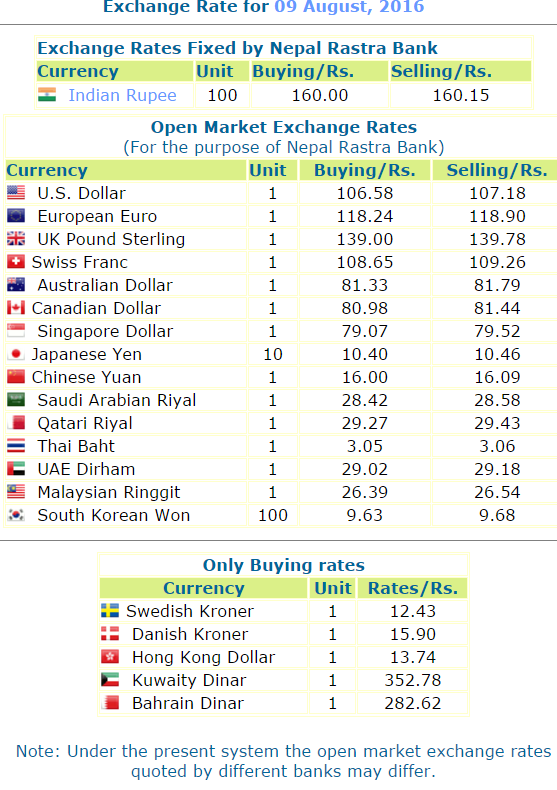This screenshot has width=557, height=790.
Task: Click the Japanese flag icon
Action: [16, 354]
